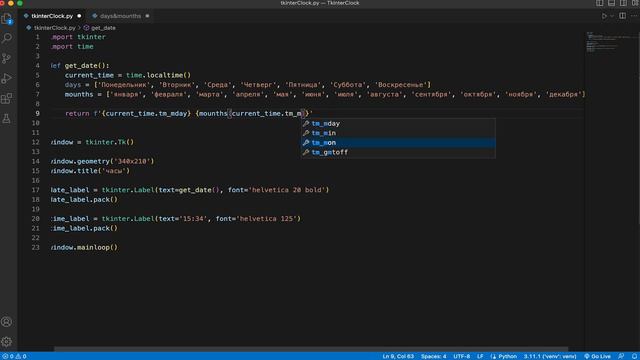Click 'tkinter' on import line 1
640x360 pixels.
(x=91, y=37)
